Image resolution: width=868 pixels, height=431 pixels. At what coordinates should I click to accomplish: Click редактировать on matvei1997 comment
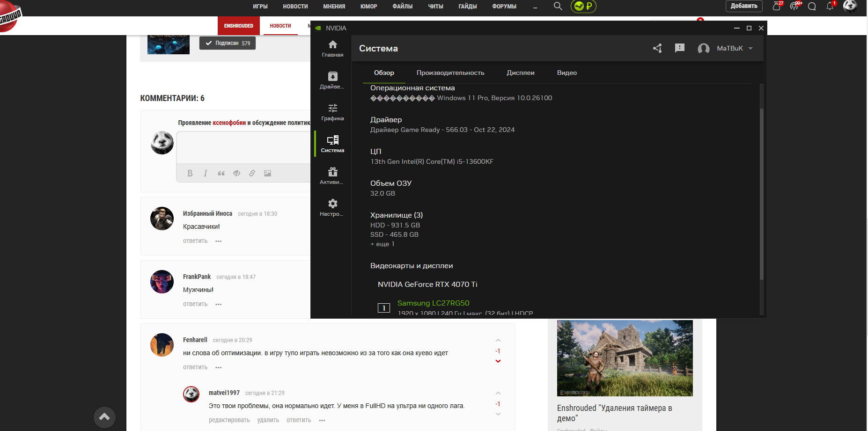[229, 420]
